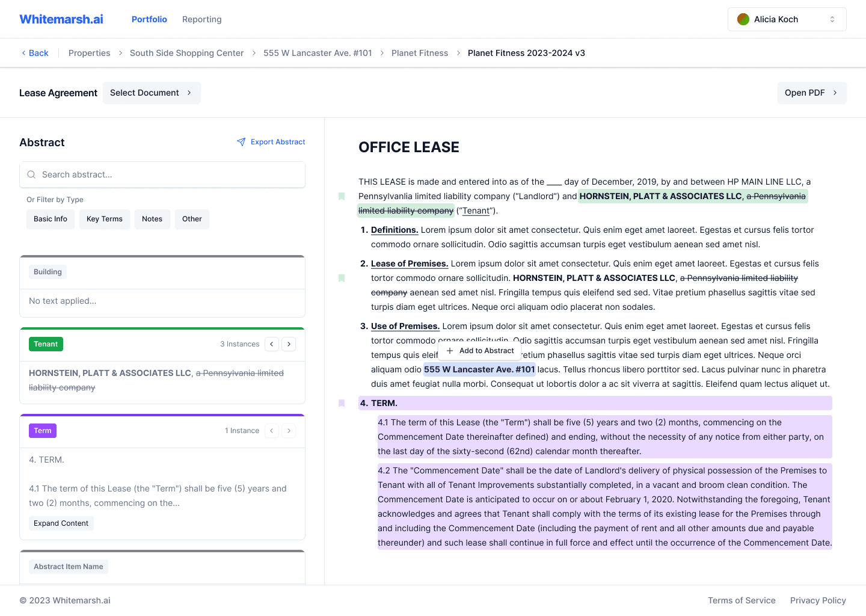This screenshot has width=866, height=616.
Task: Click the Definitions section heading
Action: click(395, 230)
